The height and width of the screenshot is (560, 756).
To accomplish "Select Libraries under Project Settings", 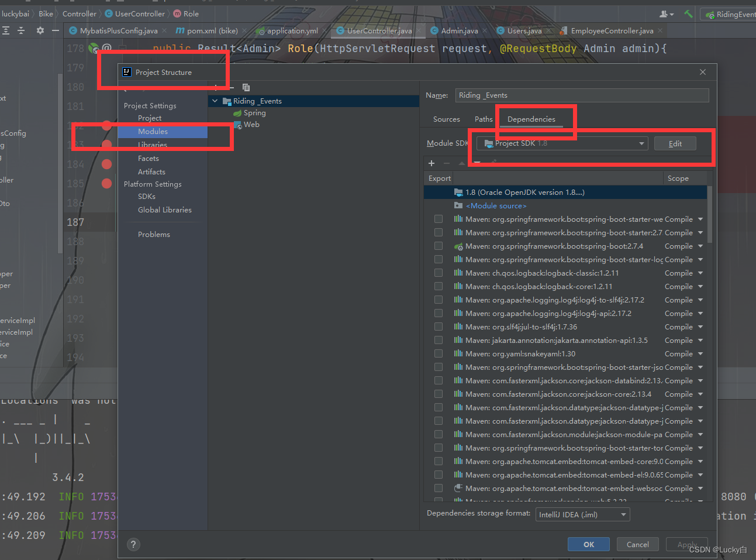I will click(153, 145).
